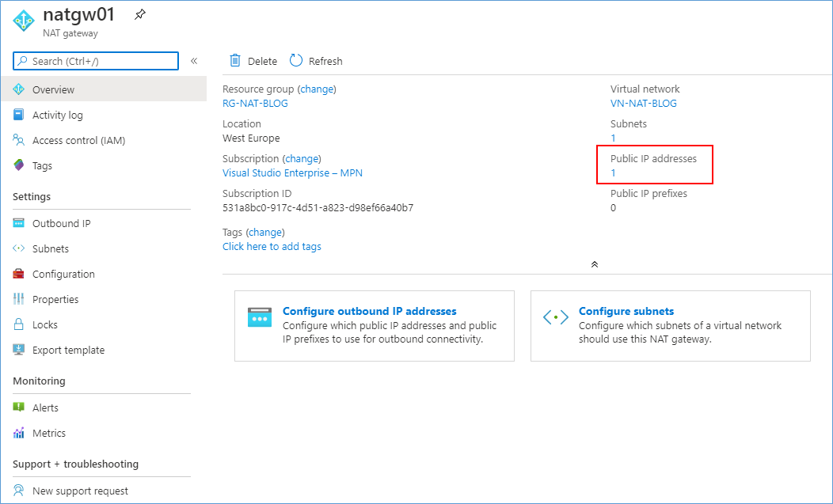Click the 'Click here to add tags' link
Viewport: 833px width, 504px height.
[x=272, y=246]
